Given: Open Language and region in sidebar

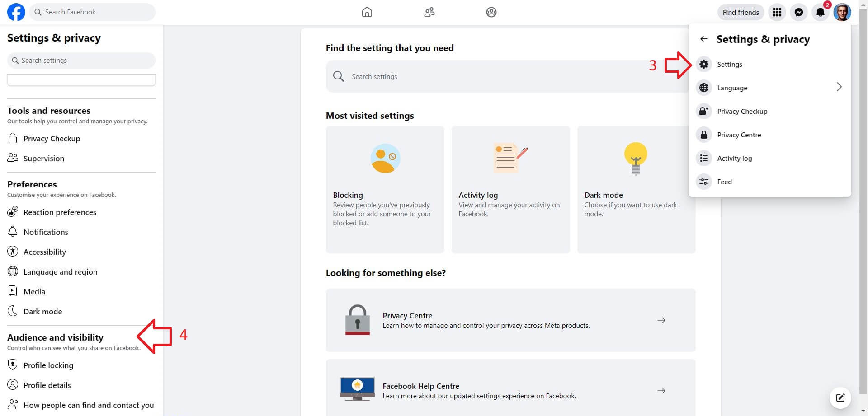Looking at the screenshot, I should click(60, 271).
